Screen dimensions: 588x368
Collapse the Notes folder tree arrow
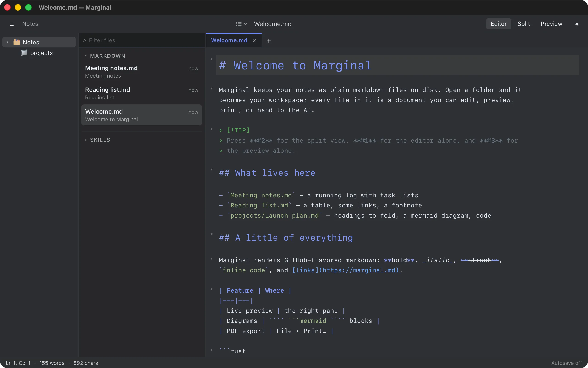tap(8, 42)
